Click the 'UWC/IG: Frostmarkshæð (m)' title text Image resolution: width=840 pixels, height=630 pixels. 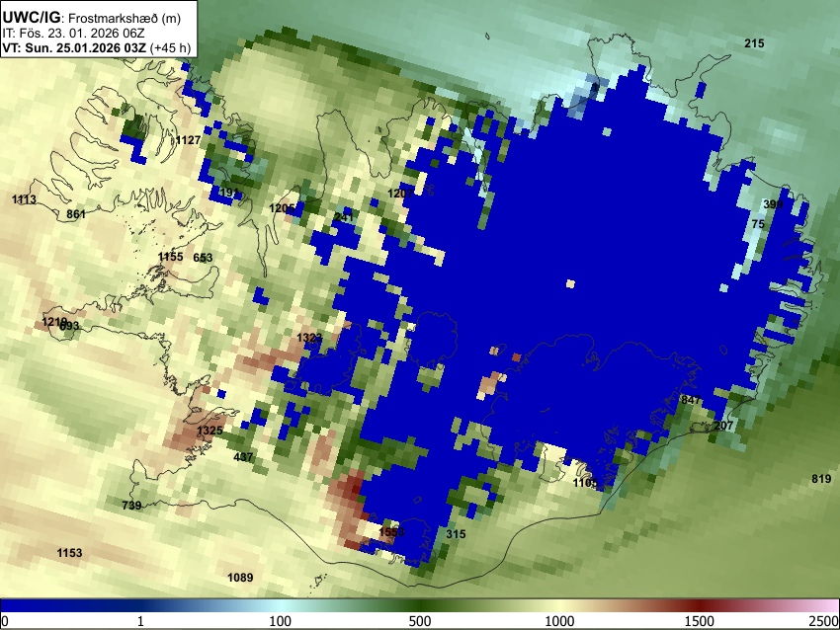click(92, 18)
